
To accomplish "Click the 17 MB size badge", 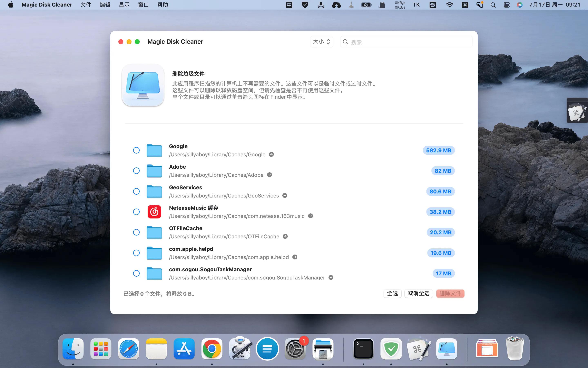I will pyautogui.click(x=443, y=274).
